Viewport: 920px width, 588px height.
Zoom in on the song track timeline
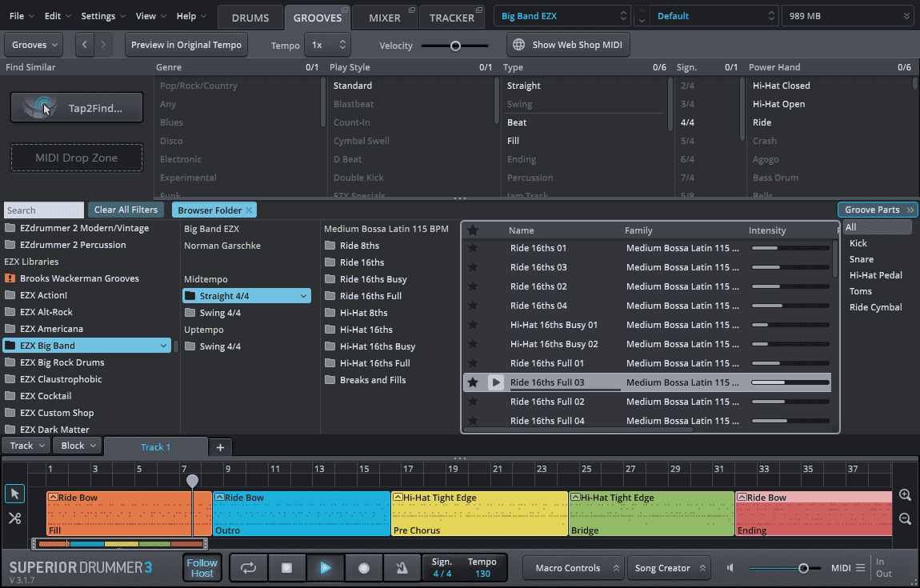(905, 494)
